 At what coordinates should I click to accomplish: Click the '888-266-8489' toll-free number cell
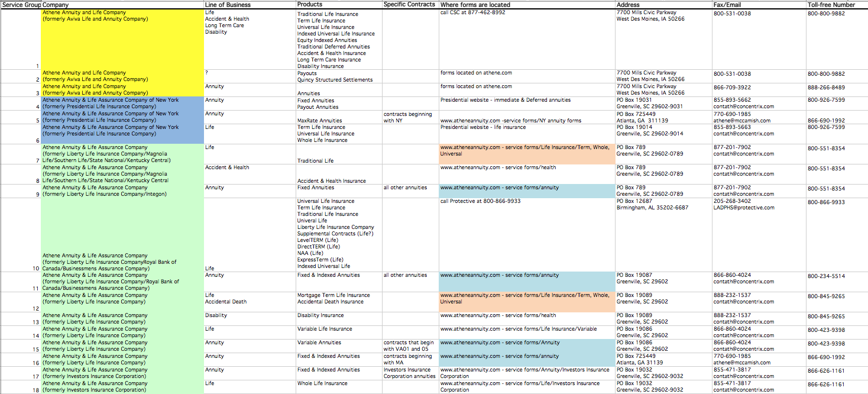click(837, 90)
